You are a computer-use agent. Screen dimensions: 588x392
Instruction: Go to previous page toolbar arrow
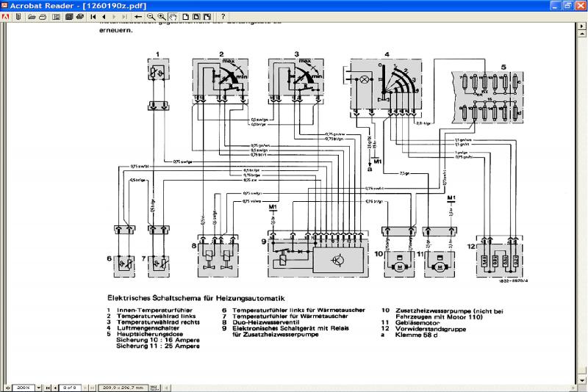(x=104, y=17)
